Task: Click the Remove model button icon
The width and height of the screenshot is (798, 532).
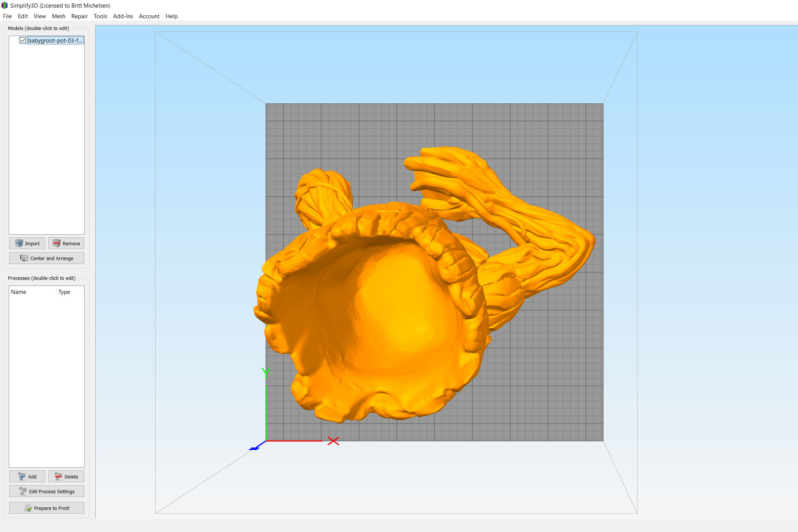Action: coord(57,243)
